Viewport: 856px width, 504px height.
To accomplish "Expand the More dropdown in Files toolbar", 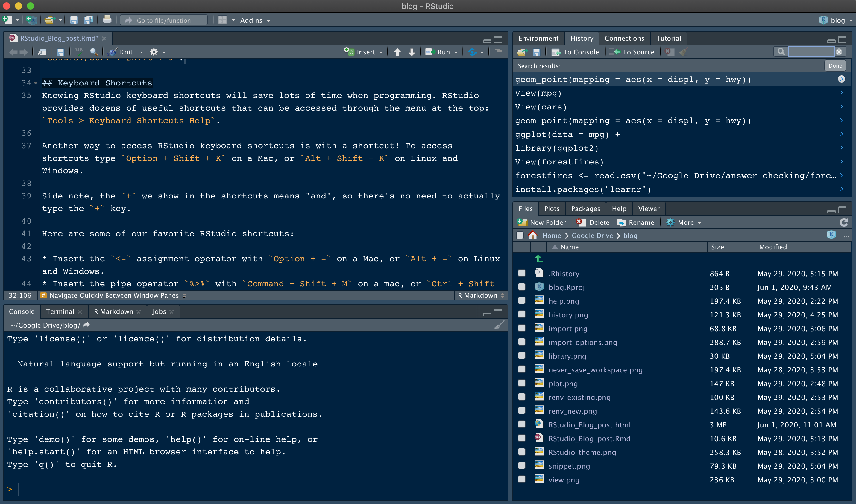I will coord(685,222).
